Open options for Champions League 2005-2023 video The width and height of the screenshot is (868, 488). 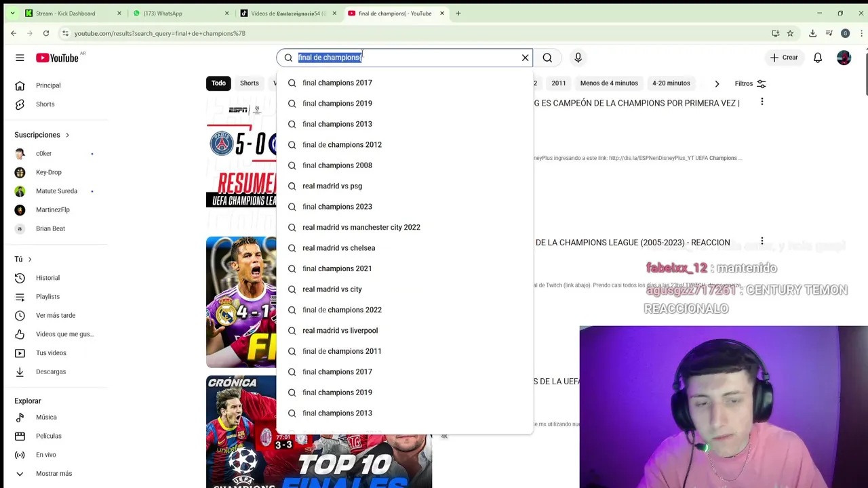click(762, 241)
